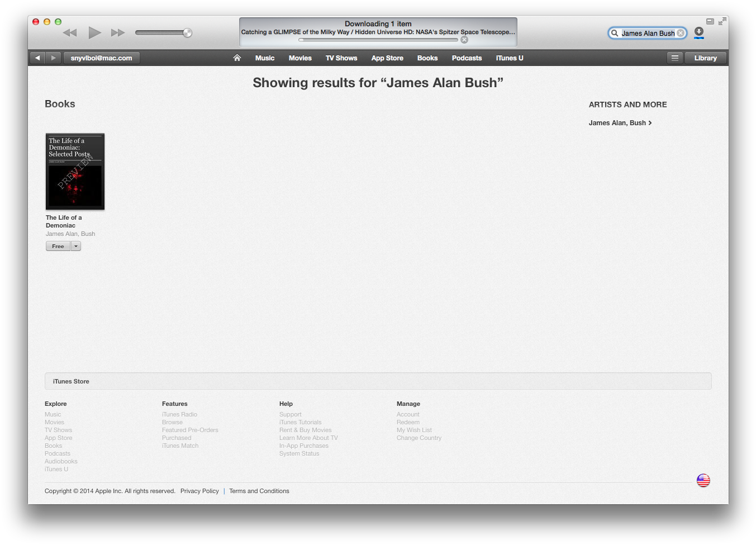Click the yellow minimize window button
Viewport: 756px width, 544px height.
[x=47, y=22]
